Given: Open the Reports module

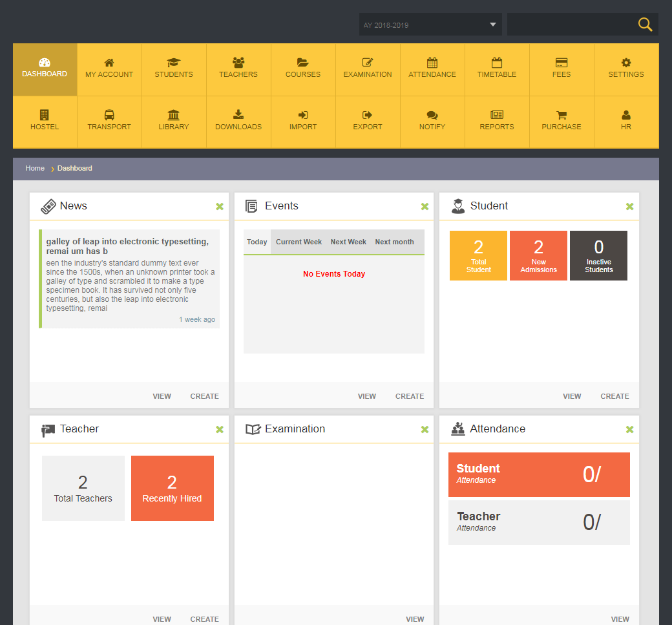Looking at the screenshot, I should click(496, 122).
